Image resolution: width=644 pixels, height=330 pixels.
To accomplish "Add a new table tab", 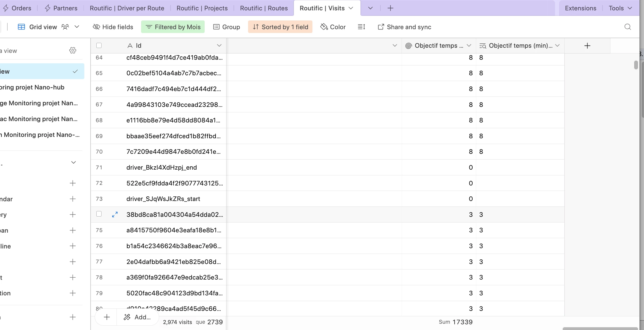I will 390,8.
